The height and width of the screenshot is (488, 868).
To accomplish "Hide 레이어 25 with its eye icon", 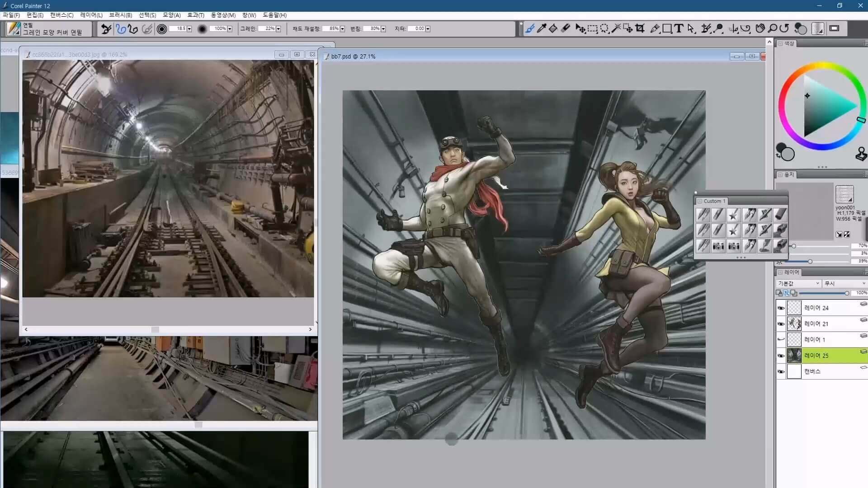I will click(781, 356).
